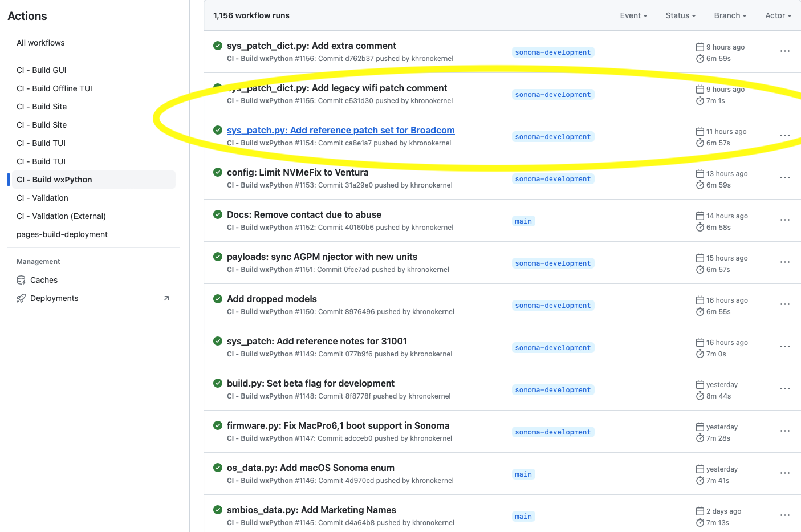Click sonoma-development branch label on "Add extra comment" run
The image size is (801, 532).
click(553, 52)
